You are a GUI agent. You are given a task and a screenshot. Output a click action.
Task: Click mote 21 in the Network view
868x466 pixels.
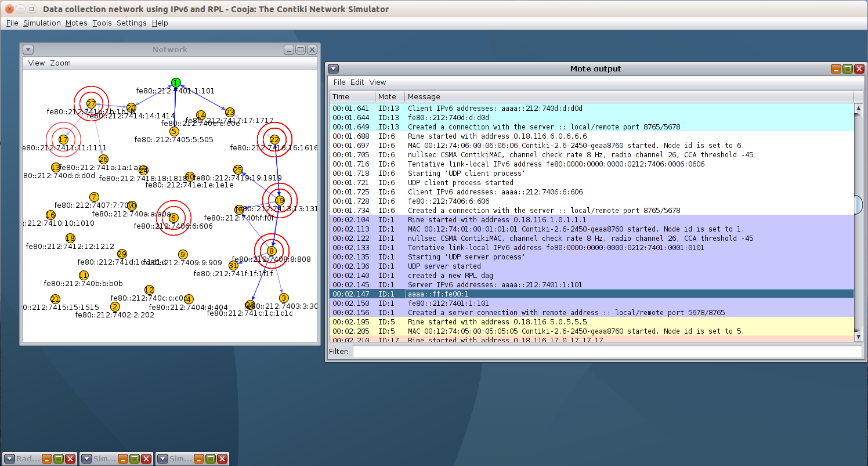[55, 299]
